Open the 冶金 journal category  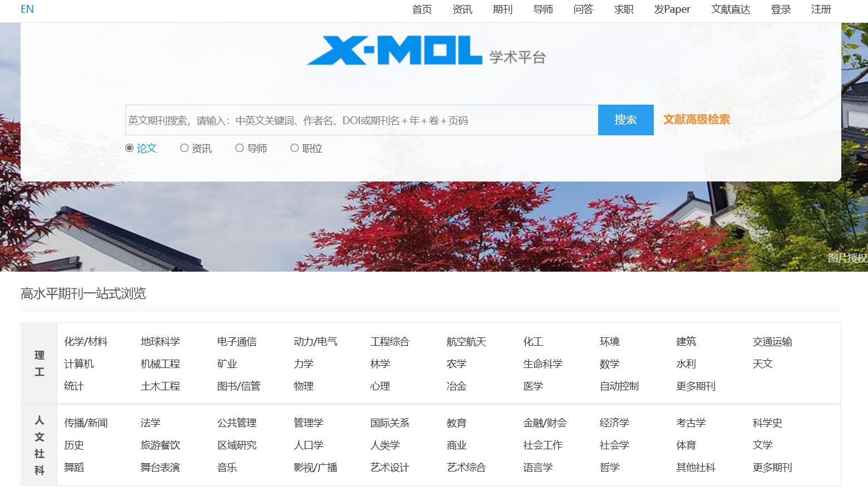pyautogui.click(x=456, y=386)
